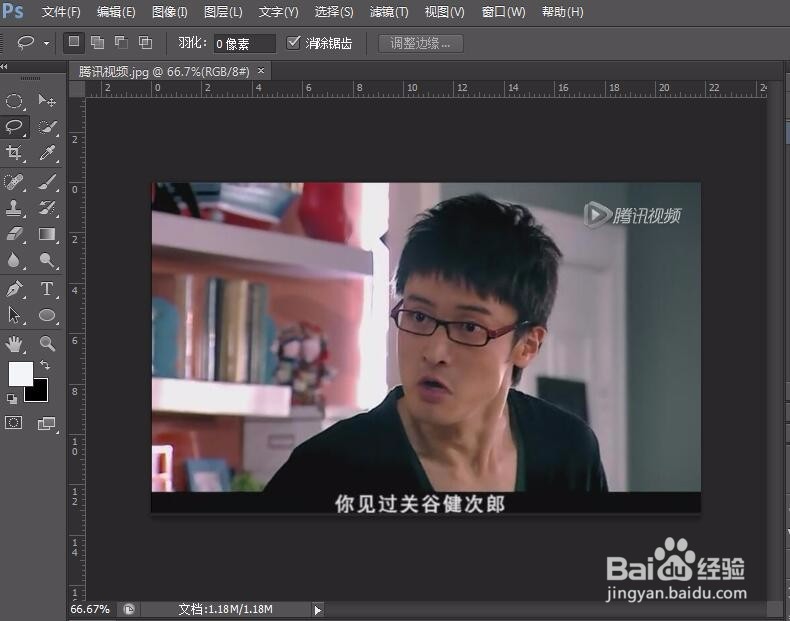Click the ruler origin corner box
Screen dimensions: 790x621
(x=77, y=89)
